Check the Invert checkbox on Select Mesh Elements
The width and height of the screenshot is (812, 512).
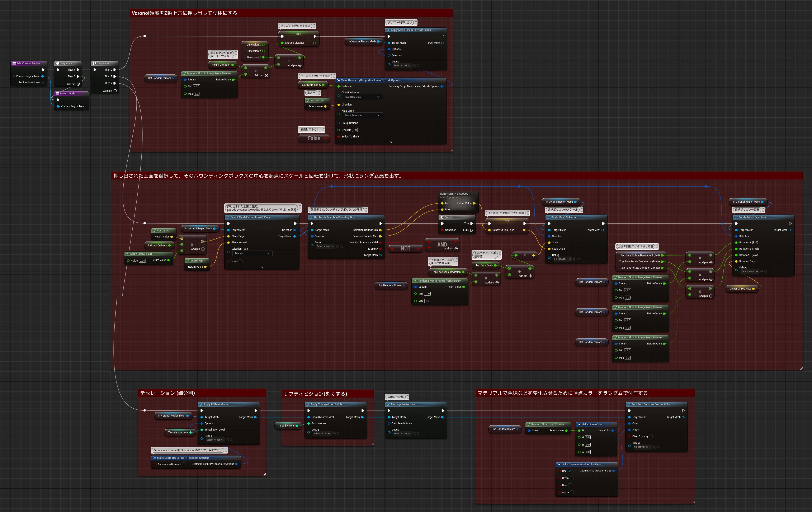[x=240, y=261]
